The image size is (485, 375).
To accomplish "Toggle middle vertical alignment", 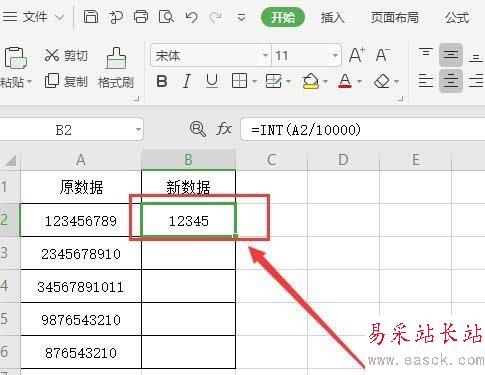I will click(451, 55).
